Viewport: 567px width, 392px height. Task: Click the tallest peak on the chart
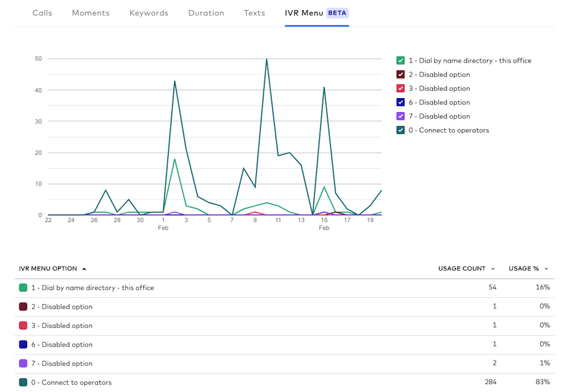click(x=266, y=59)
